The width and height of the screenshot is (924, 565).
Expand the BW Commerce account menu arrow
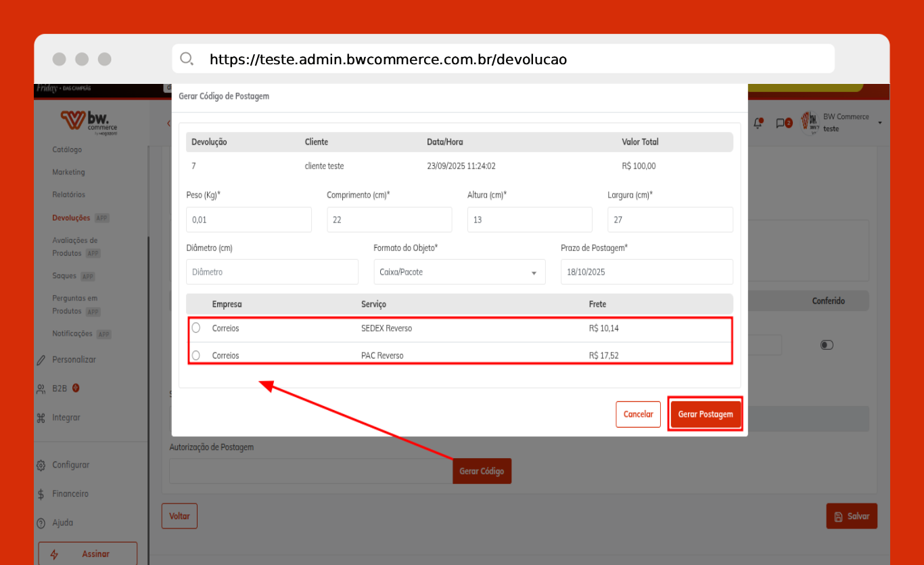click(879, 122)
